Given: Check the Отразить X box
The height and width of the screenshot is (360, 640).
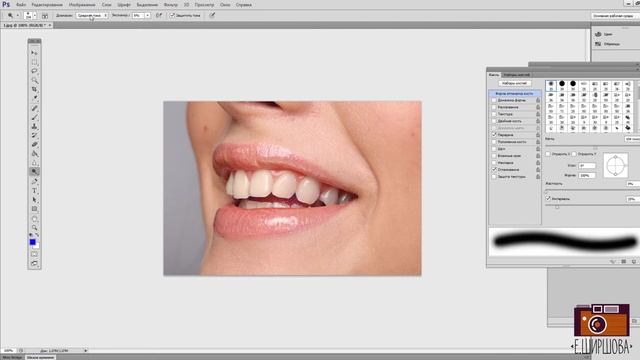Looking at the screenshot, I should (x=548, y=154).
